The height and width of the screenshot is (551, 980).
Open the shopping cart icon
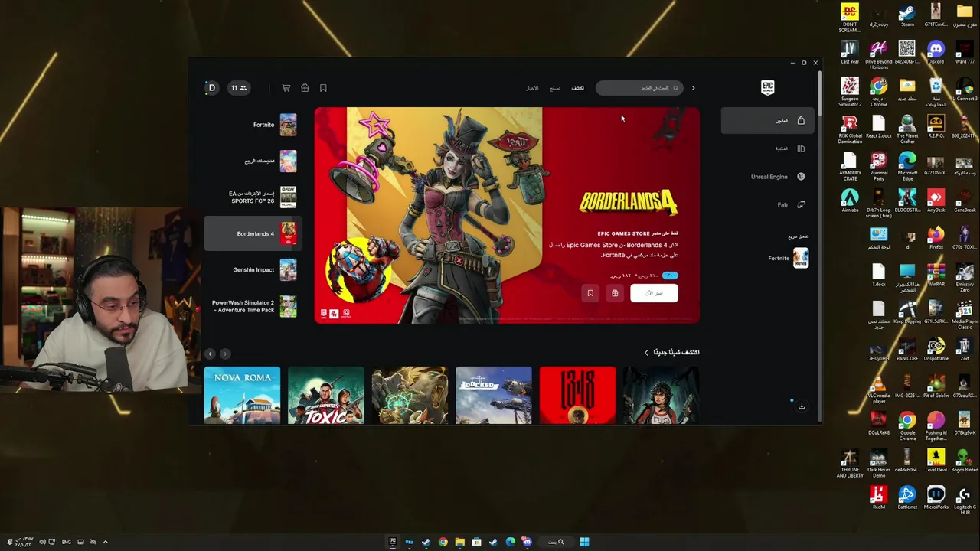pos(286,88)
